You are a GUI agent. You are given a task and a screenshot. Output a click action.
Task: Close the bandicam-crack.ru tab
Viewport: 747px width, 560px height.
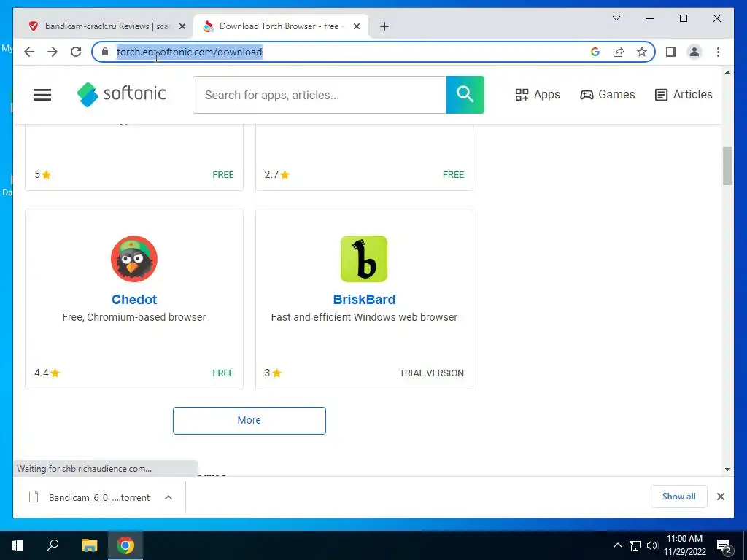pyautogui.click(x=182, y=27)
